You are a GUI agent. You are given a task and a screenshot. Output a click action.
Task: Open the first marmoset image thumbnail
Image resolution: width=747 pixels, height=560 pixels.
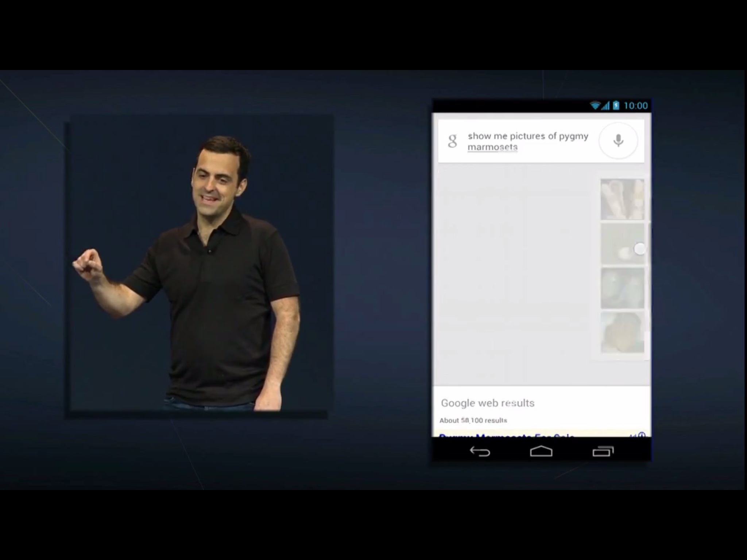click(622, 199)
